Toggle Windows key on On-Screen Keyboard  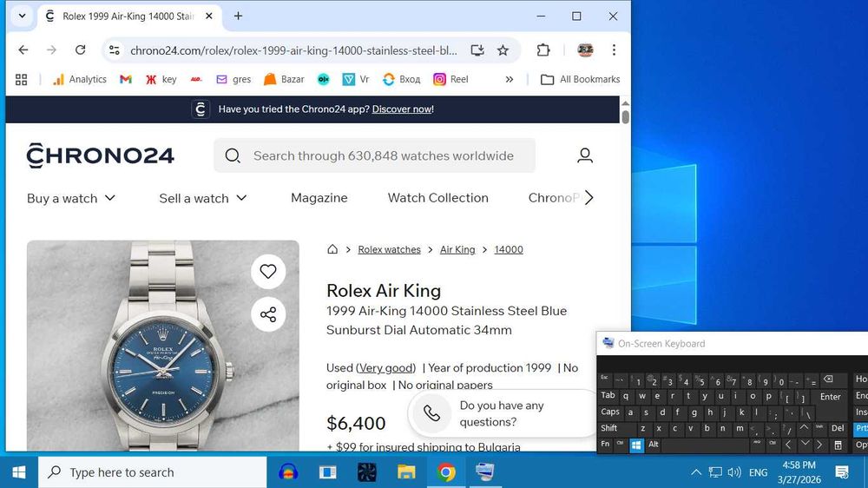tap(636, 445)
